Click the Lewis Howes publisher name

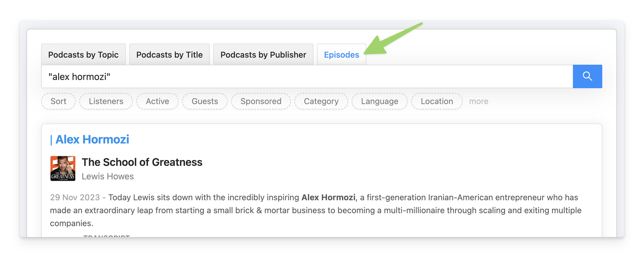coord(108,176)
